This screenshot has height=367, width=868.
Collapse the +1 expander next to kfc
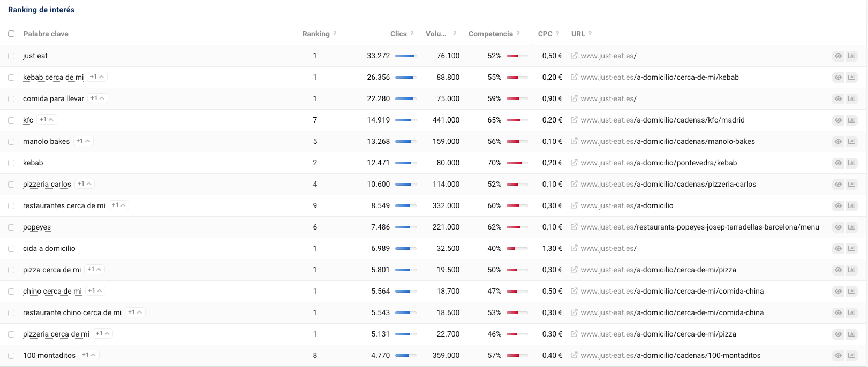[x=46, y=119]
